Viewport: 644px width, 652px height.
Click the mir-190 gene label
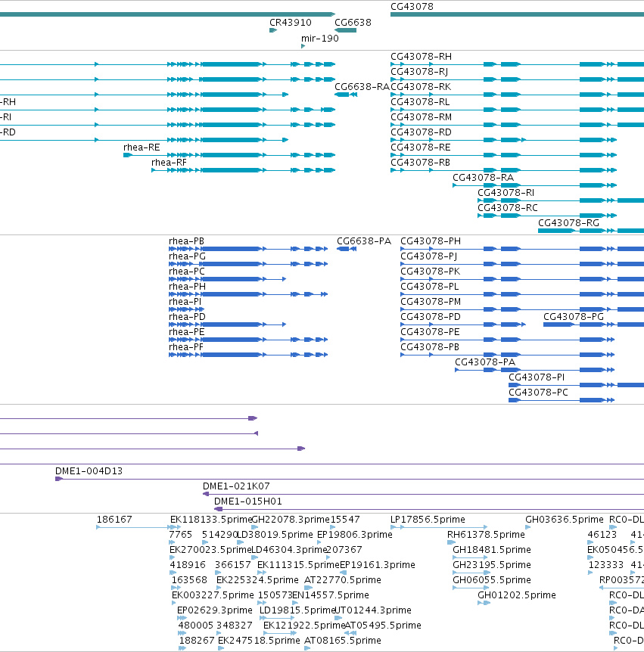click(x=320, y=39)
